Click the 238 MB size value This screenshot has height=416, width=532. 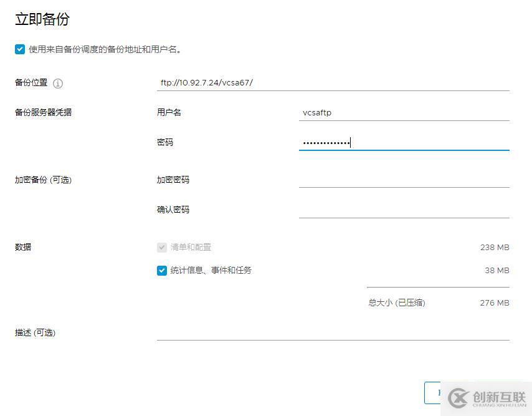[495, 247]
